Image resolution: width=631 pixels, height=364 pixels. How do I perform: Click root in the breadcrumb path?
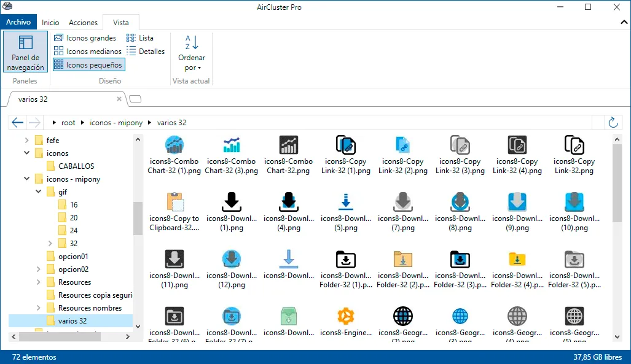tap(68, 123)
